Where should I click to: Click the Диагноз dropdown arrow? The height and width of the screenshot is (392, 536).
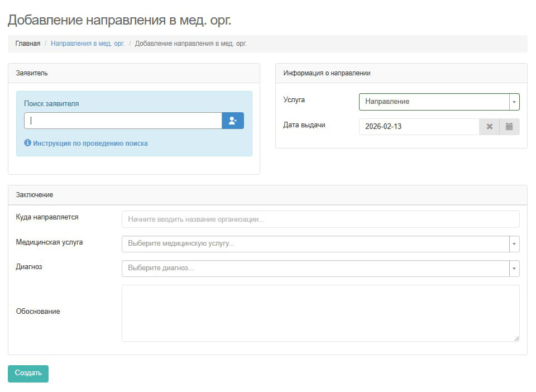tap(513, 269)
